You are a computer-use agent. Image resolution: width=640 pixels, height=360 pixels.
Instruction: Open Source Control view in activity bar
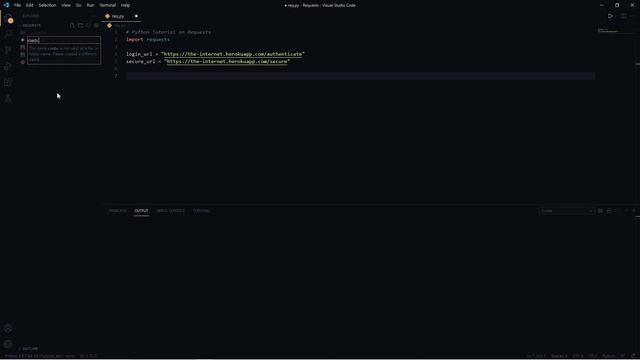point(8,50)
